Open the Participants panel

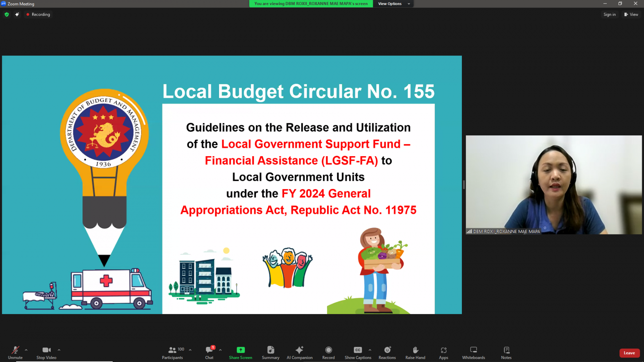[x=172, y=352]
